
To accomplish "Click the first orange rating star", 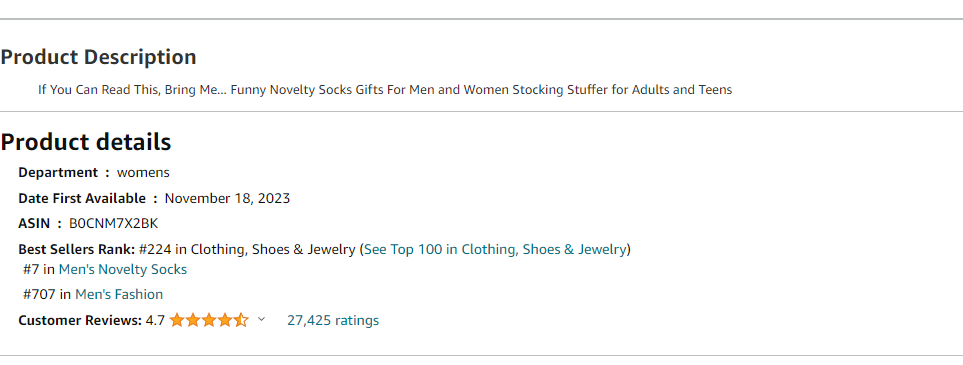I will pyautogui.click(x=177, y=320).
